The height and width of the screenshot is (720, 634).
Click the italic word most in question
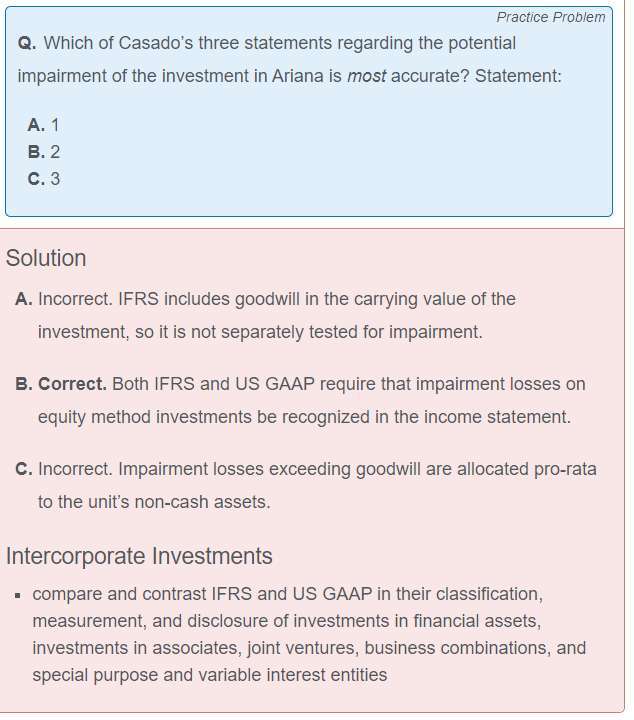point(366,76)
